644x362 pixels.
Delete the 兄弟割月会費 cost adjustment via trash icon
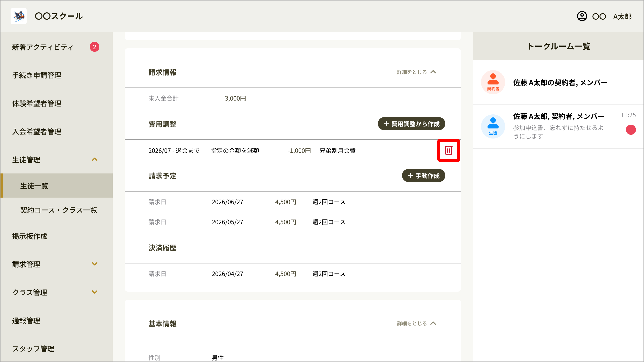pyautogui.click(x=449, y=150)
